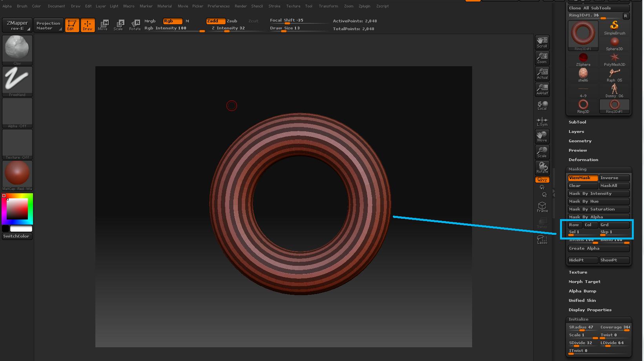Click the Frame icon in right shelf

tap(542, 207)
